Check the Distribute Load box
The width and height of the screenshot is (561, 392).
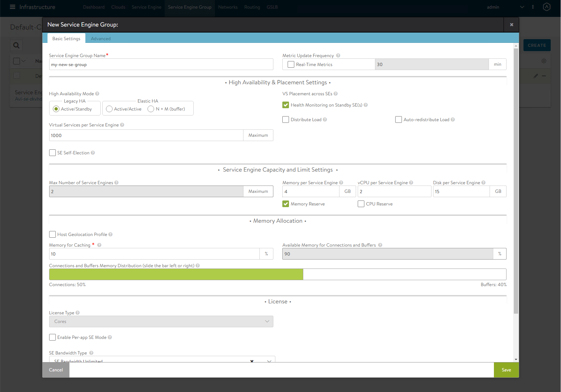(286, 119)
